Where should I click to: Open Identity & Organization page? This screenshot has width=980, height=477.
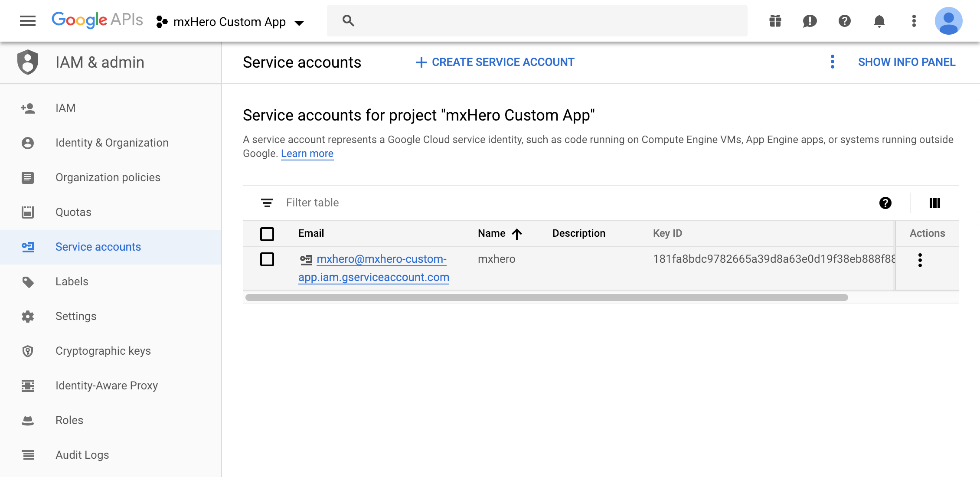point(111,143)
